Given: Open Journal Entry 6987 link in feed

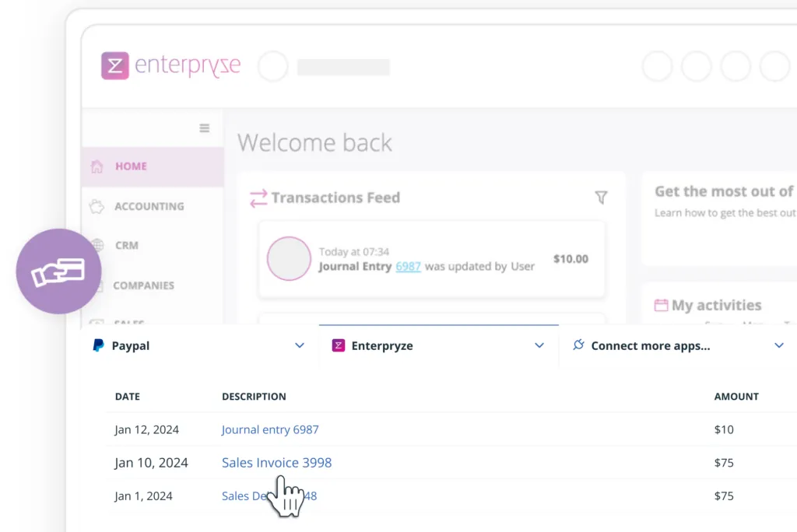Looking at the screenshot, I should (408, 266).
